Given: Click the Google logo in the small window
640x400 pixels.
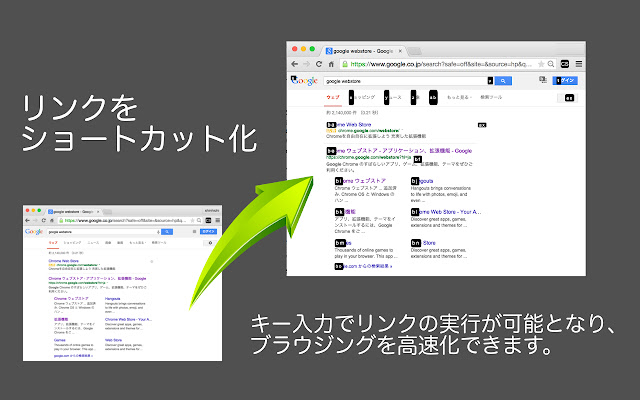Looking at the screenshot, I should tap(34, 231).
